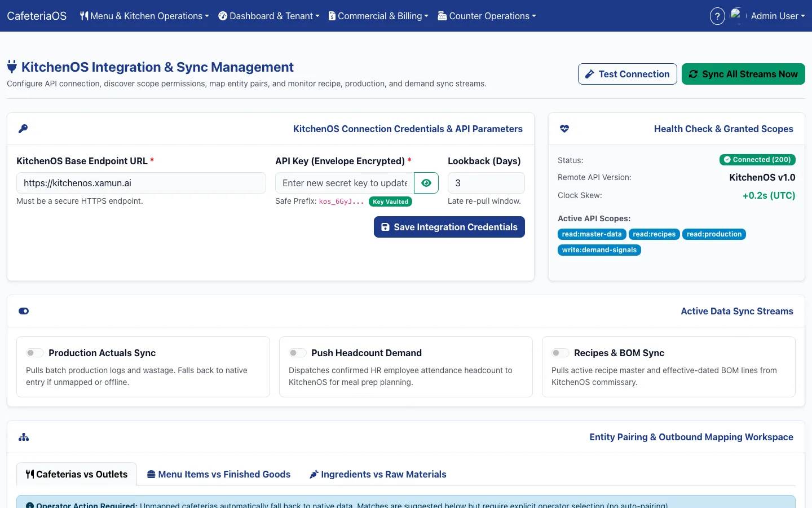The height and width of the screenshot is (508, 812).
Task: Click the info icon in the Operator Action alert
Action: 30,505
